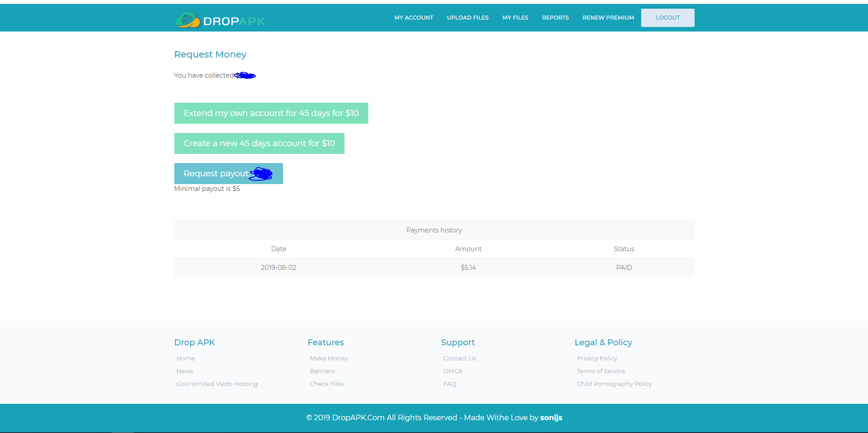Visit GoUnlimited Viedo Hosting link
Image resolution: width=868 pixels, height=433 pixels.
click(x=217, y=384)
